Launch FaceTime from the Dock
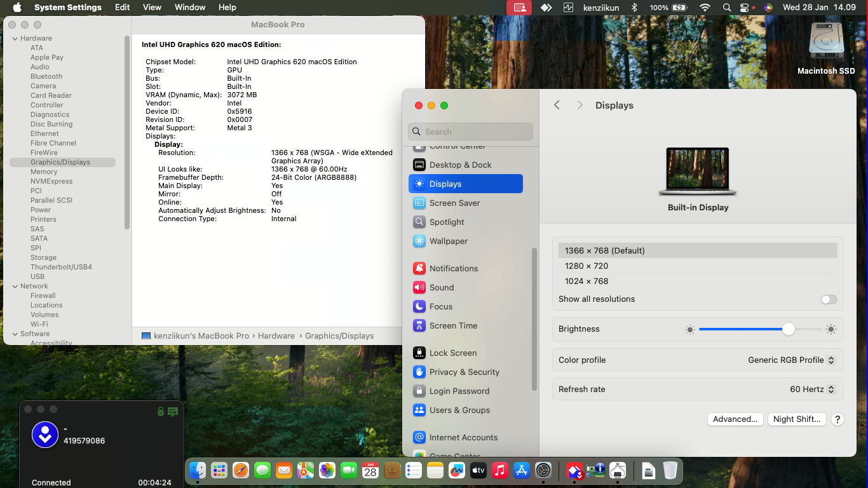Viewport: 868px width, 488px height. point(349,471)
